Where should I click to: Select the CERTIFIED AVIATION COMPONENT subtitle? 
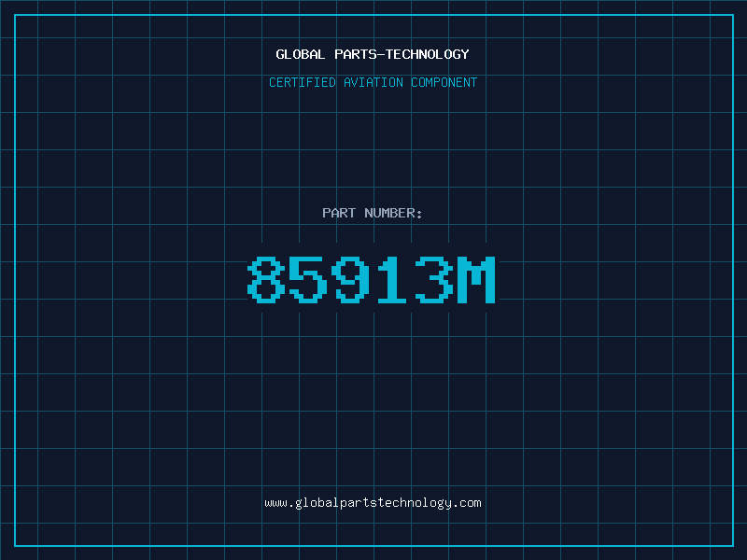(x=373, y=82)
